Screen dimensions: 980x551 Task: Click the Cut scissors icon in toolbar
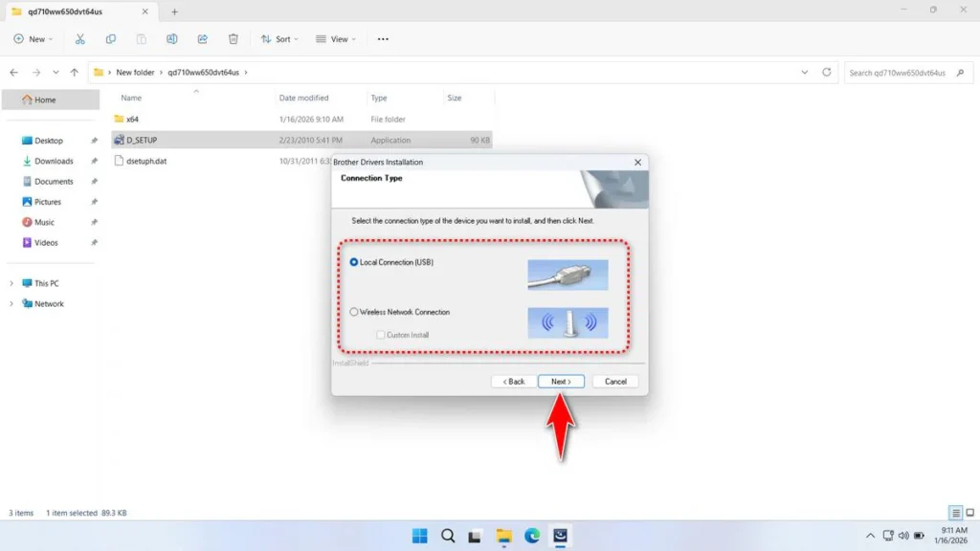tap(80, 39)
